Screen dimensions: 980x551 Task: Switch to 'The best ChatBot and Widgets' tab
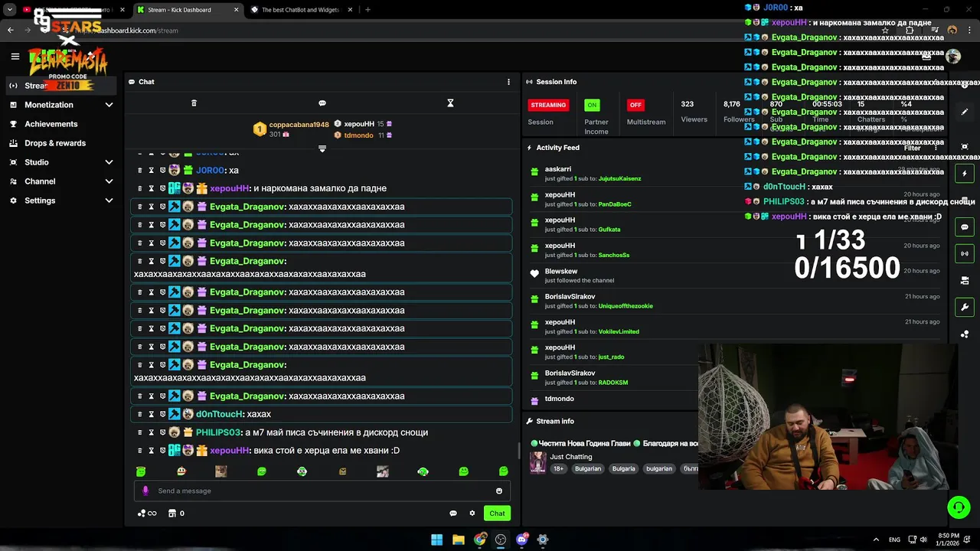click(300, 10)
